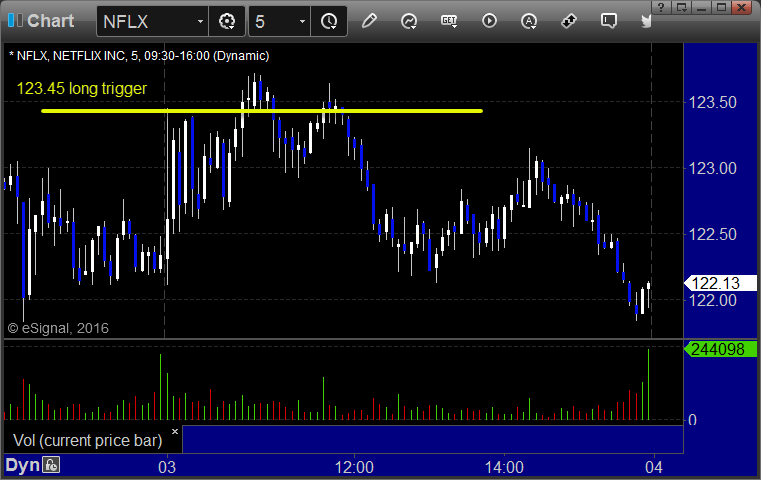Select the yellow trigger line
This screenshot has height=480, width=761.
(262, 111)
